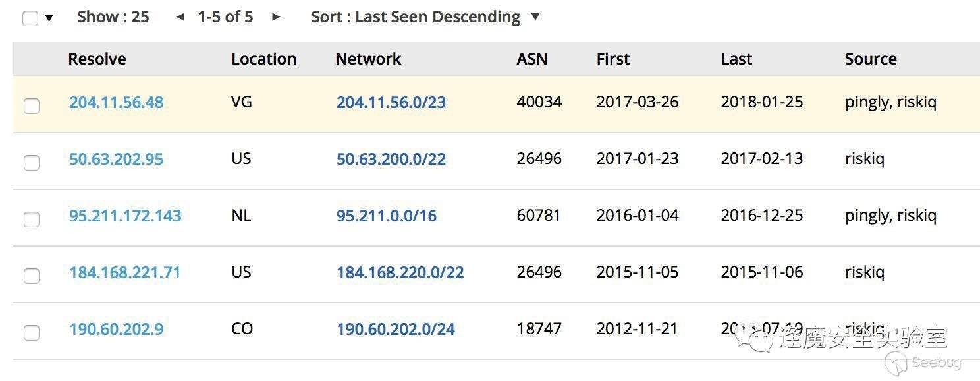Click the Source column header

(x=871, y=59)
